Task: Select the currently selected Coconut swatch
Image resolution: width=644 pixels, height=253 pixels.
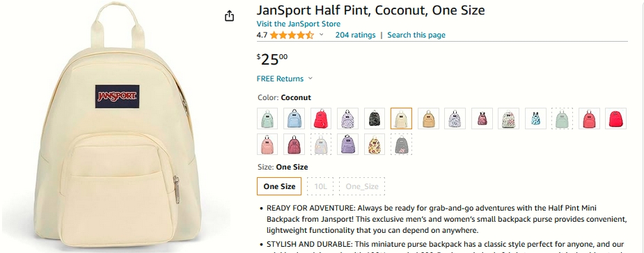Action: (x=401, y=118)
